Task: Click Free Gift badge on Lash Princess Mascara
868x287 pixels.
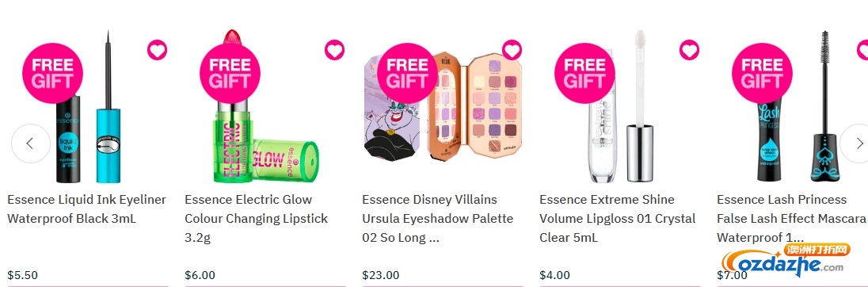Action: click(762, 73)
